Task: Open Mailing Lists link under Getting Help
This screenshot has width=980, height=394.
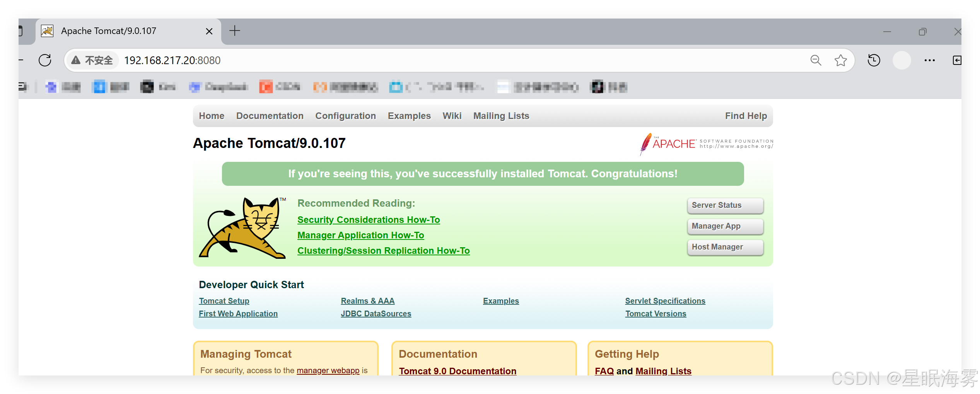Action: click(663, 371)
